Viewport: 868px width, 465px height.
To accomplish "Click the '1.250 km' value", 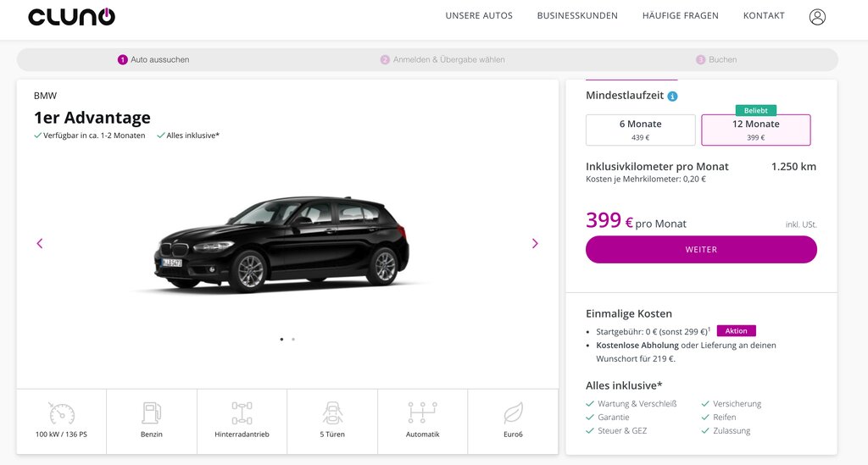I will pyautogui.click(x=793, y=166).
